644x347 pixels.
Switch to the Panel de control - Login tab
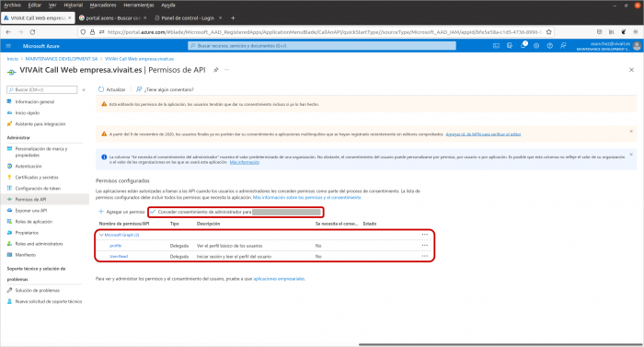[188, 18]
